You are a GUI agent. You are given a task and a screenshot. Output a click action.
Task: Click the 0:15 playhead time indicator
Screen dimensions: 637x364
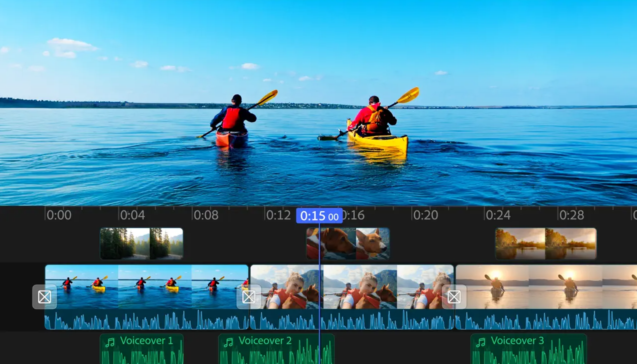pyautogui.click(x=319, y=216)
